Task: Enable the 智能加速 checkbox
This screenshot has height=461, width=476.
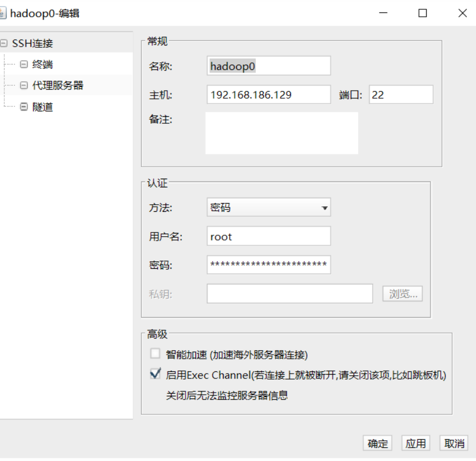Action: point(155,353)
